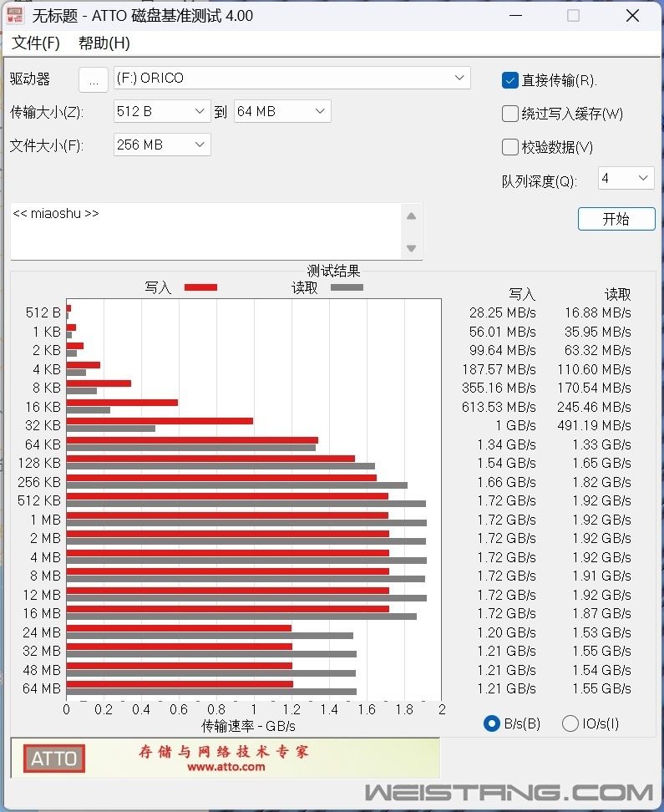This screenshot has height=812, width=664.
Task: Click the drive browse "..." button
Action: click(94, 79)
